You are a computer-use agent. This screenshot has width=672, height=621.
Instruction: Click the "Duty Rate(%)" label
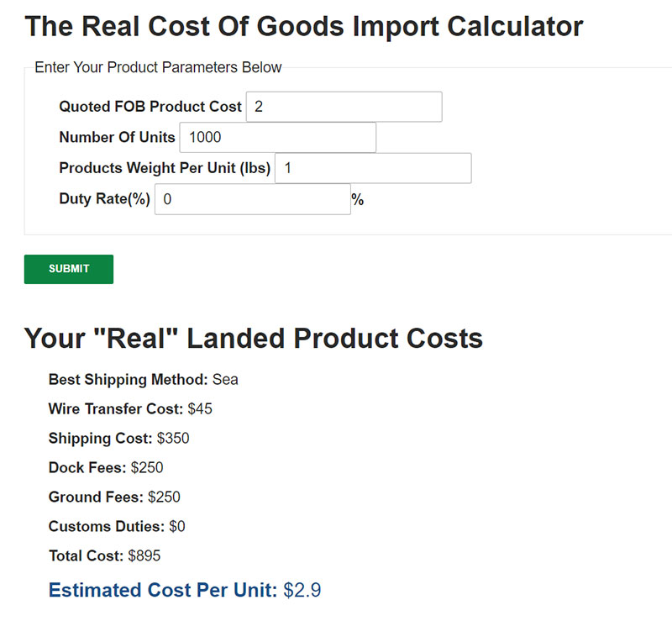[x=104, y=199]
